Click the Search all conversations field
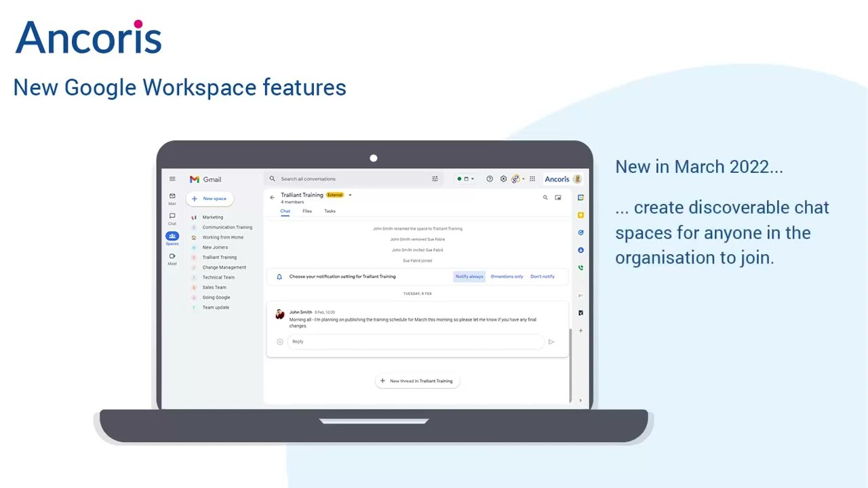868x488 pixels. click(353, 179)
